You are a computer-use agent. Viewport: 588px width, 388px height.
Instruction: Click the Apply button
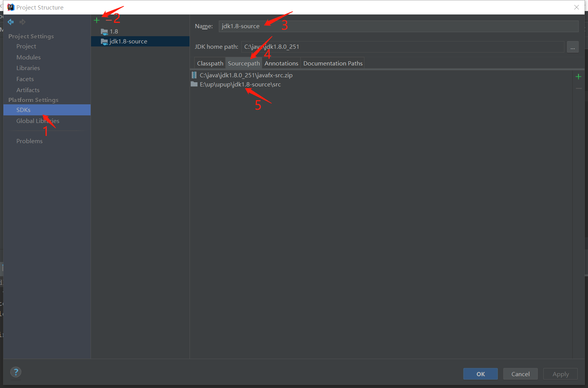tap(560, 374)
